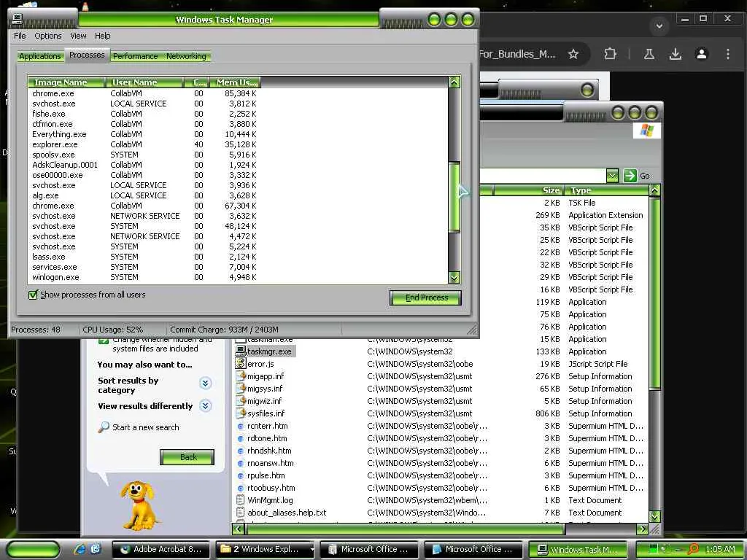Switch to the Networking tab
The image size is (747, 560).
tap(186, 56)
